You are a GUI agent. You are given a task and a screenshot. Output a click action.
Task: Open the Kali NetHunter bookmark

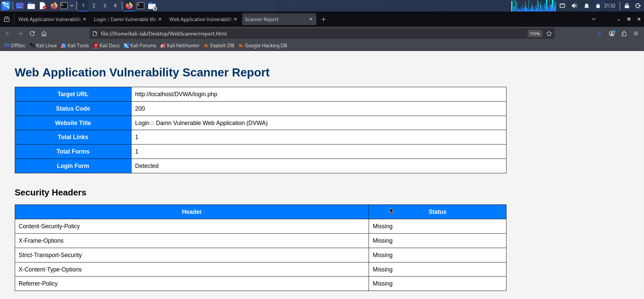(x=180, y=46)
